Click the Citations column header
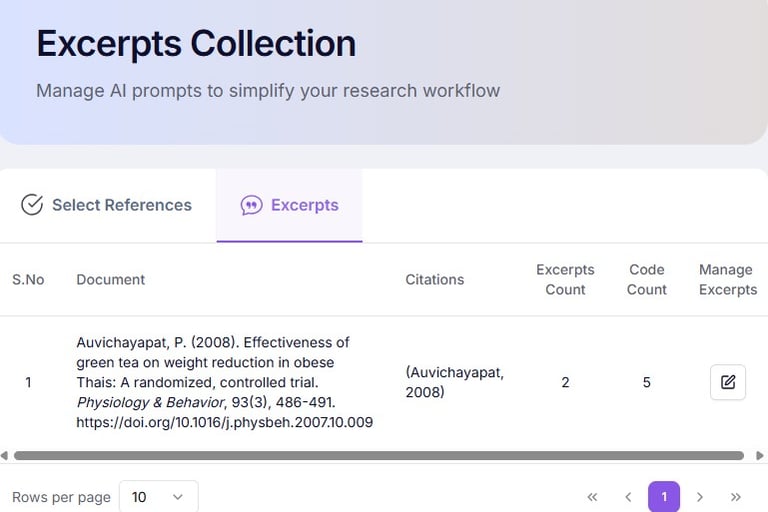Image resolution: width=768 pixels, height=512 pixels. pos(434,280)
